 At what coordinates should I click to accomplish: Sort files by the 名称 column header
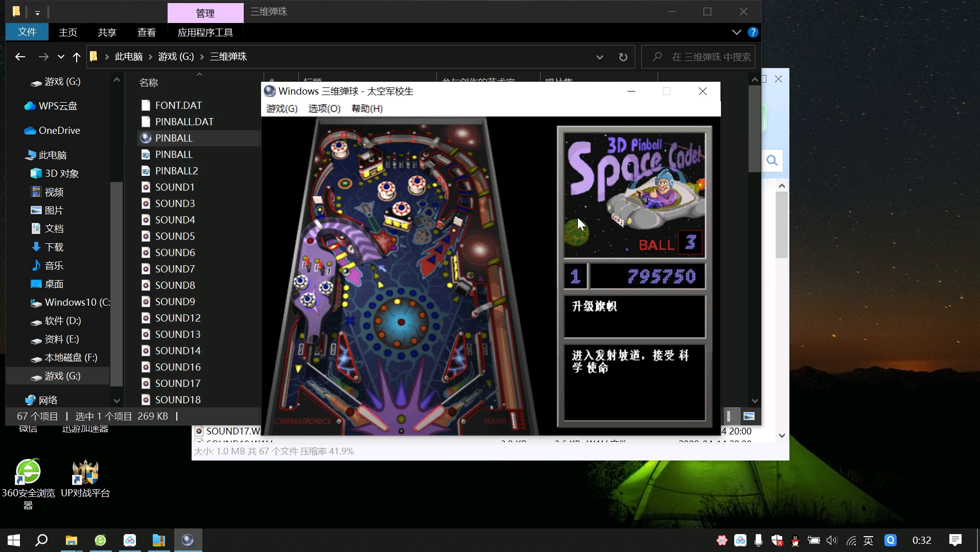(x=149, y=82)
